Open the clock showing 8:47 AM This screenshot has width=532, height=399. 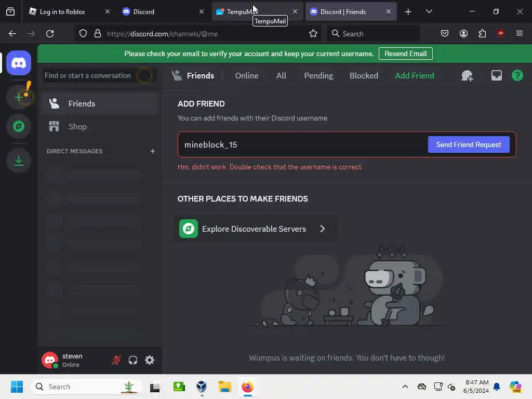point(476,387)
